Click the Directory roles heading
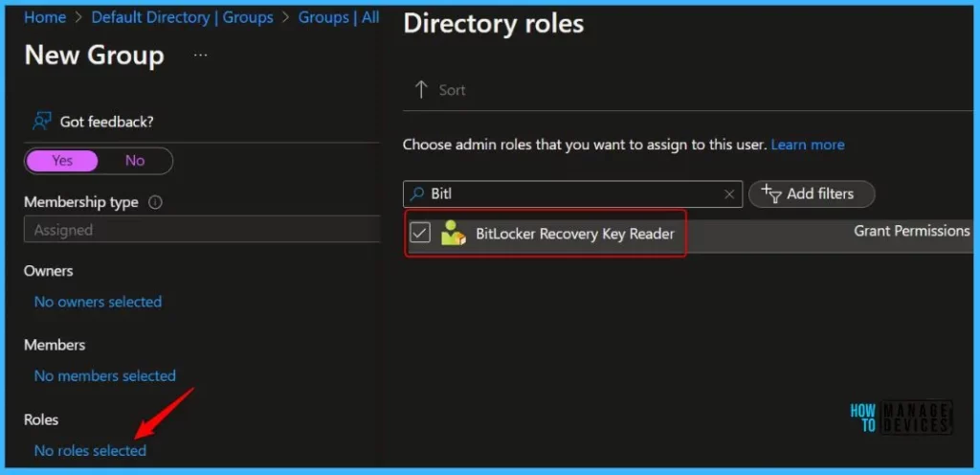980x475 pixels. [x=494, y=24]
